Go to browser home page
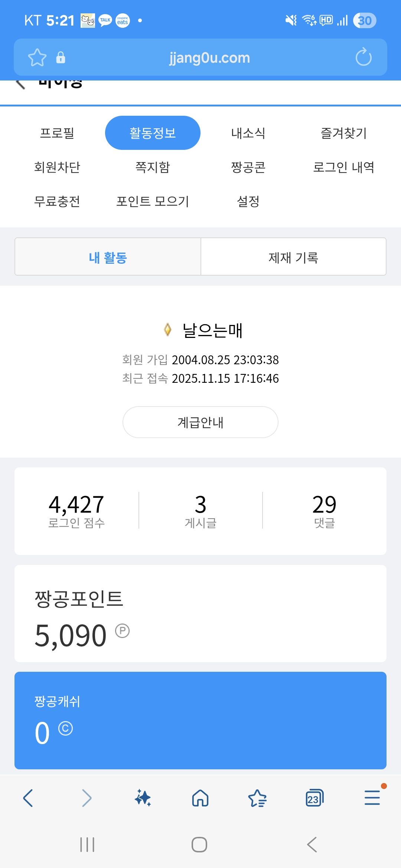The height and width of the screenshot is (868, 401). coord(200,798)
